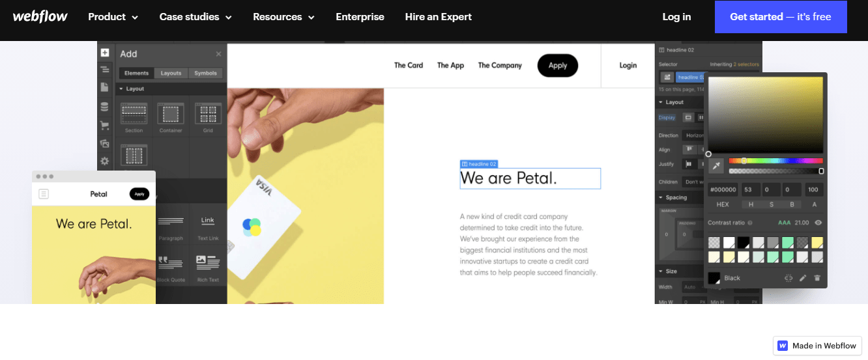Switch to the Layouts tab

[x=171, y=73]
